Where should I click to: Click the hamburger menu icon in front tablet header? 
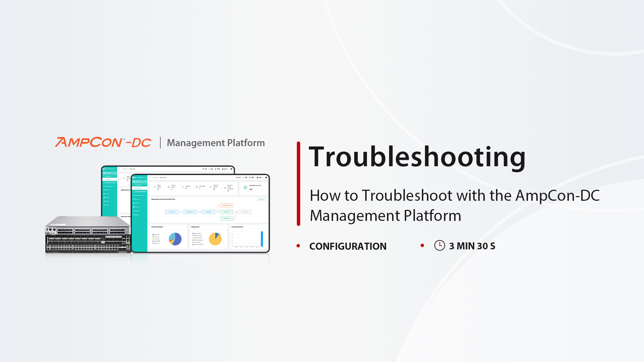pos(150,177)
